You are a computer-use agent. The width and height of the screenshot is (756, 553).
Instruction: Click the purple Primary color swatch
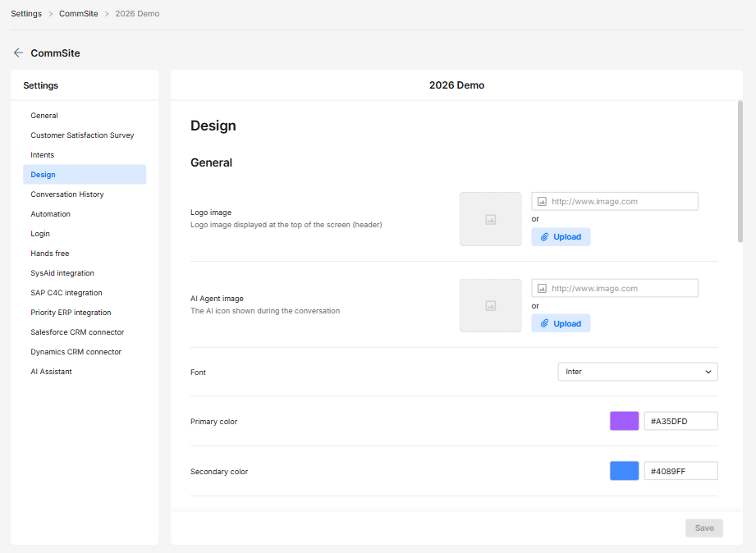coord(625,421)
